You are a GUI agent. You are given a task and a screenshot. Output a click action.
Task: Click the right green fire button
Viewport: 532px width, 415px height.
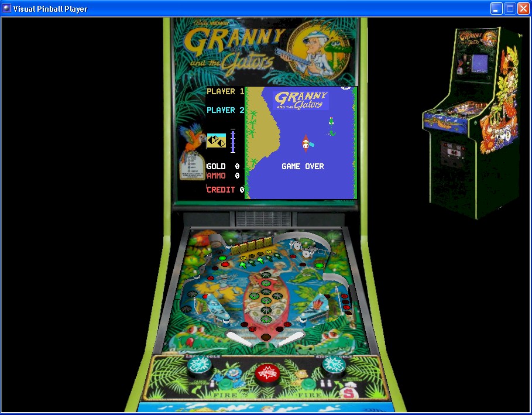click(309, 384)
